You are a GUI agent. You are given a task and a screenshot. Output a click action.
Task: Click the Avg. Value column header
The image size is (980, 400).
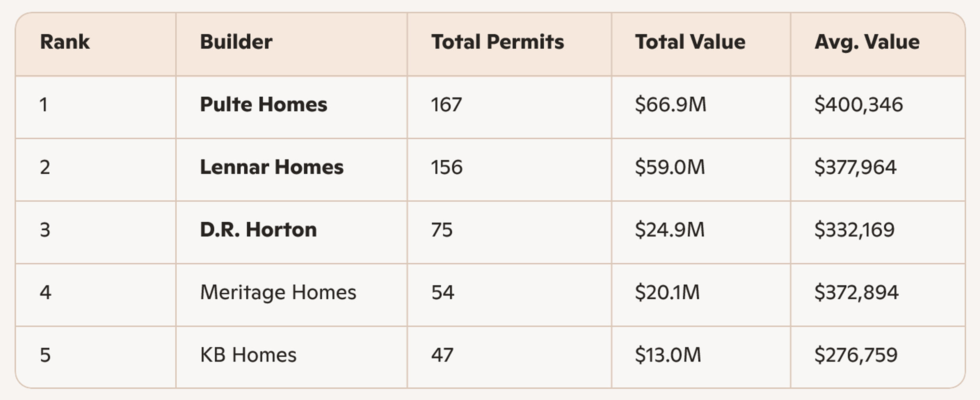click(x=867, y=42)
